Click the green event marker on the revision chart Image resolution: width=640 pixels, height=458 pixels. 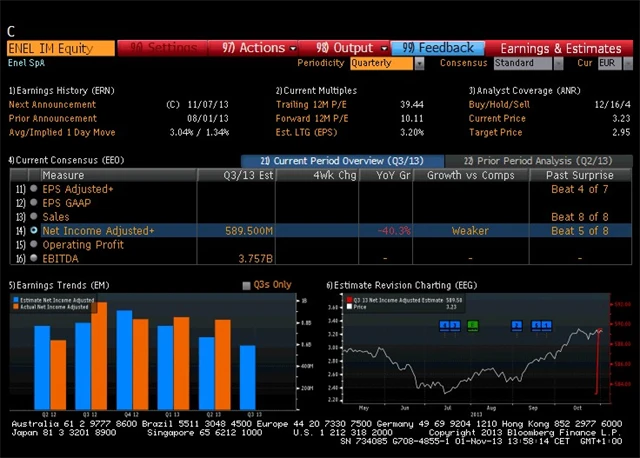[473, 325]
